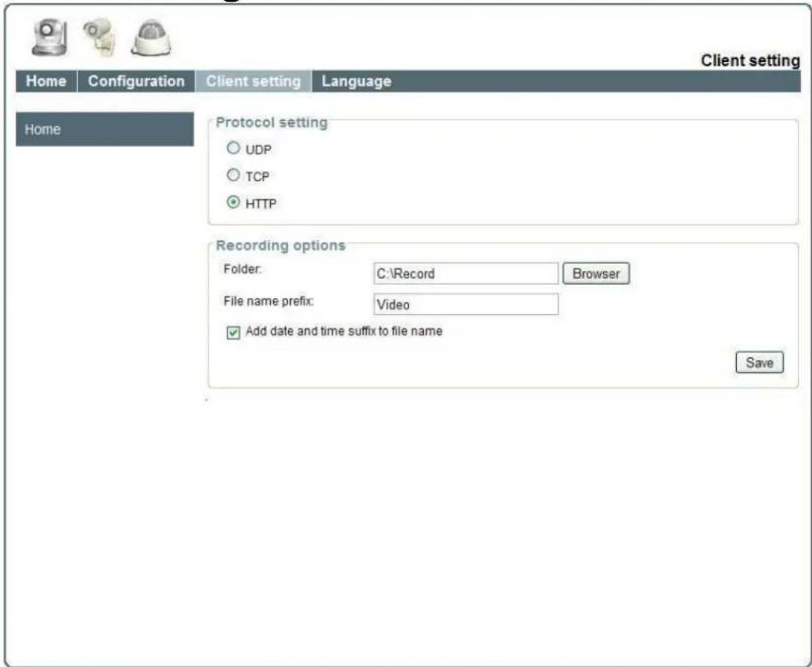
Task: Click the File name prefix input field
Action: [x=466, y=304]
